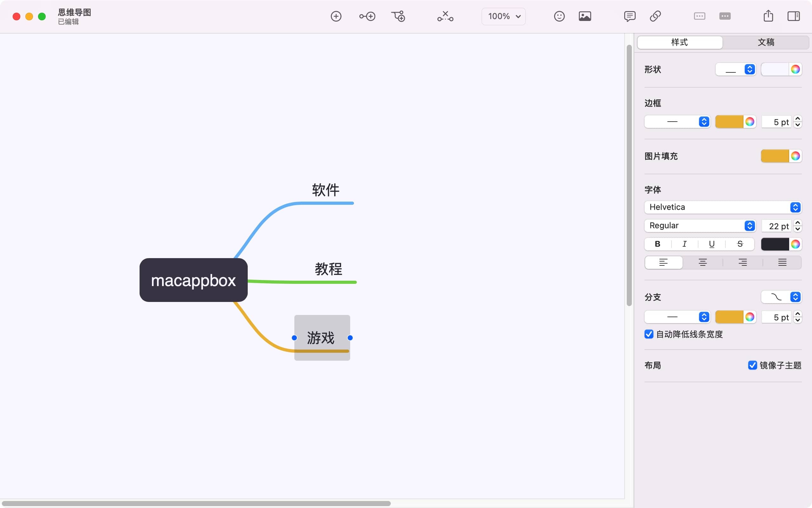
Task: Click the dark font color swatch
Action: click(775, 244)
